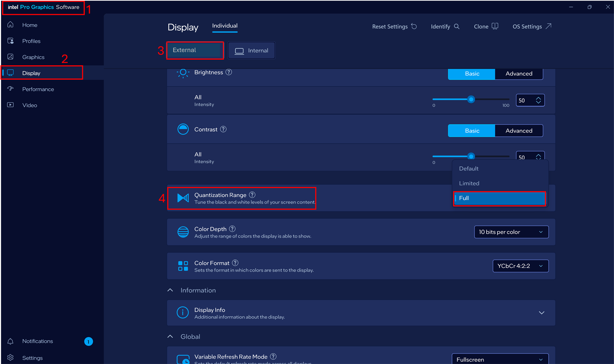Screen dimensions: 614x364
Task: Select Basic mode for Contrast
Action: (x=472, y=131)
